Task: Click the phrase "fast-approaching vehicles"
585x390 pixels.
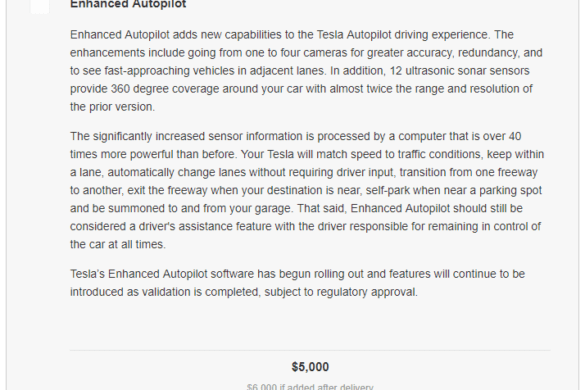Action: click(147, 71)
